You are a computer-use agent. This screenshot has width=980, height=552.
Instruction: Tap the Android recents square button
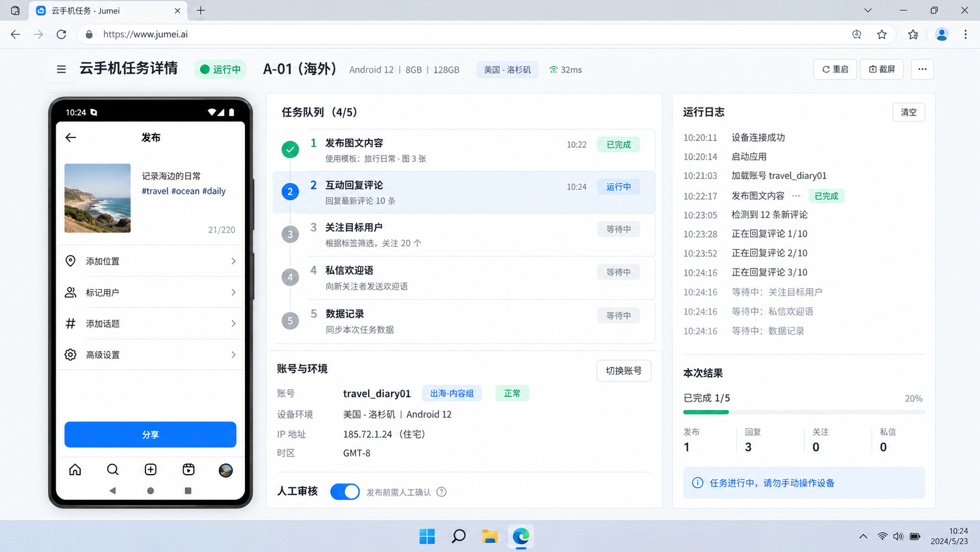click(x=188, y=490)
